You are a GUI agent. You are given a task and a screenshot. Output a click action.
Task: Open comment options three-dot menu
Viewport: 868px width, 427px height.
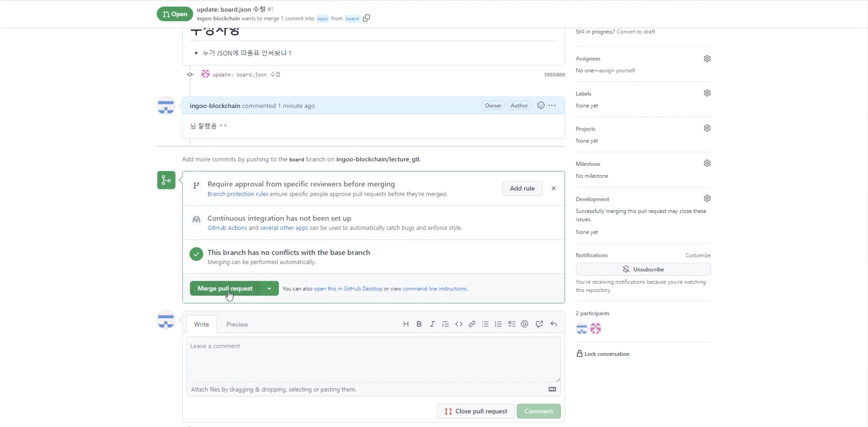[x=552, y=105]
